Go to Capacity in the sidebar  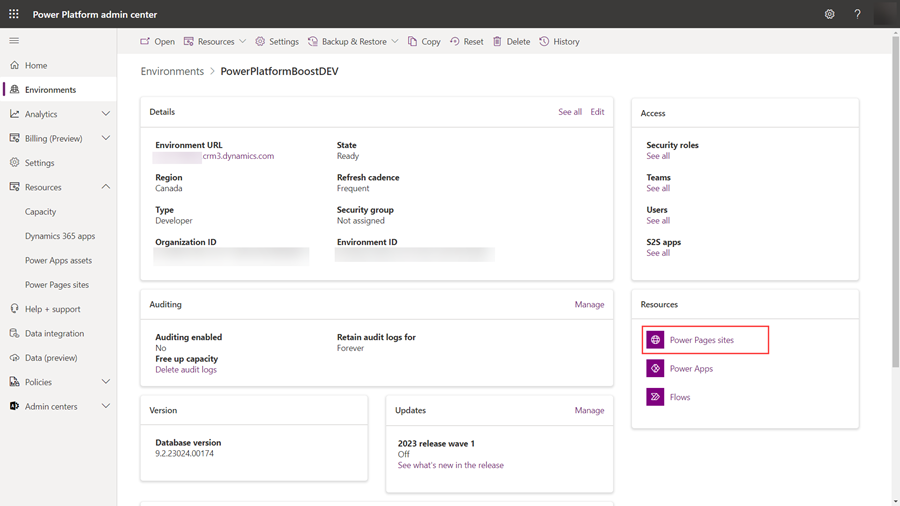[40, 212]
